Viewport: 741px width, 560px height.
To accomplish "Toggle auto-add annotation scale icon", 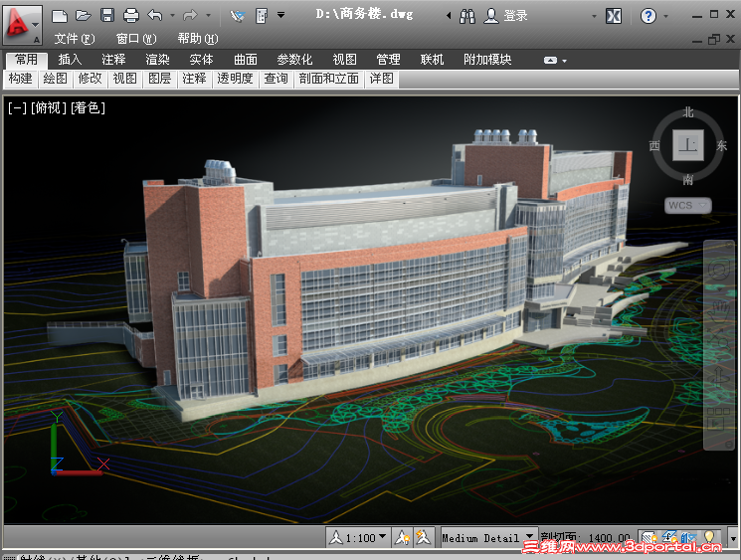I will click(x=425, y=537).
